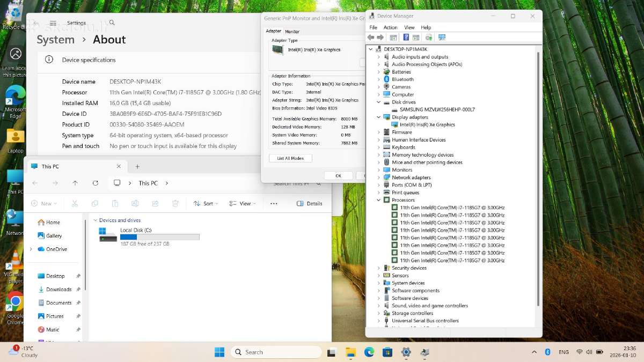Click the scan for hardware changes monitor icon

(442, 38)
